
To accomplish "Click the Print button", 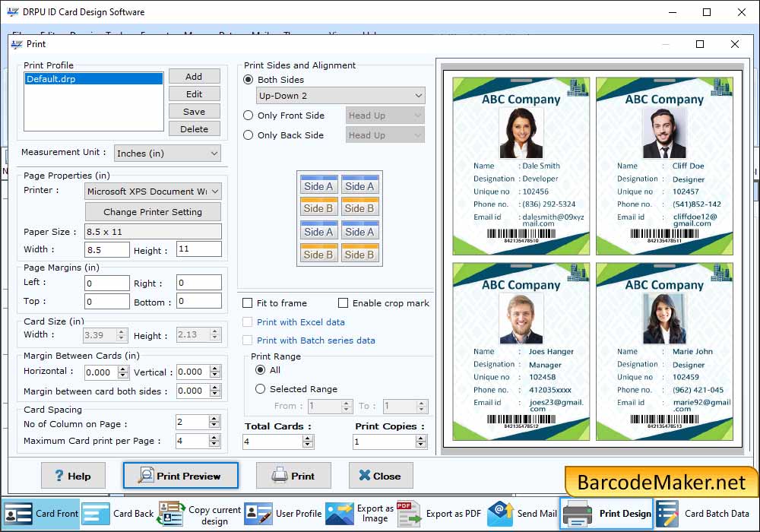I will 293,476.
